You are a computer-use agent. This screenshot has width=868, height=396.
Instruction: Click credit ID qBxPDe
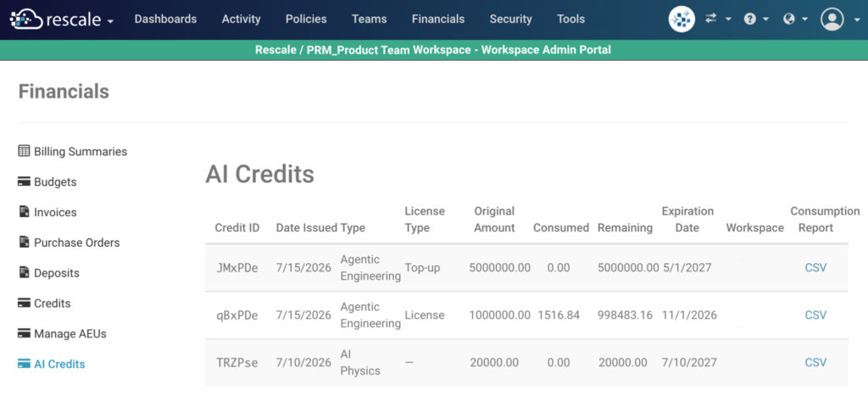tap(237, 315)
